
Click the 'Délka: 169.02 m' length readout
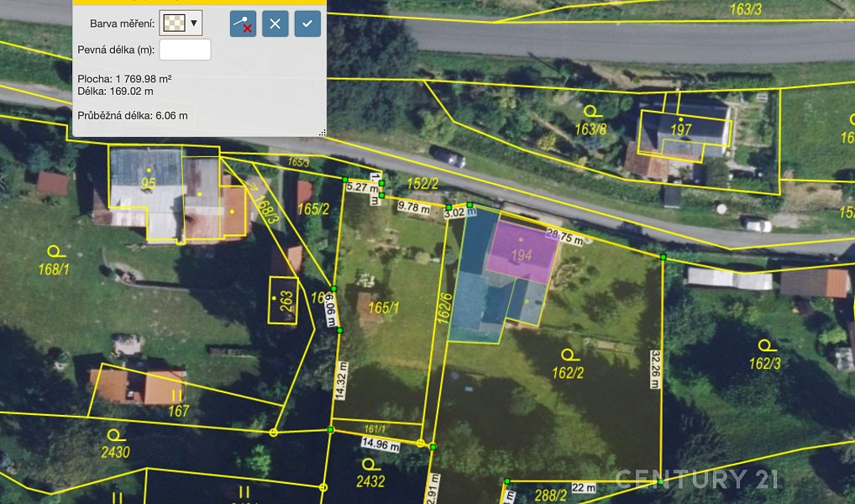click(x=115, y=91)
